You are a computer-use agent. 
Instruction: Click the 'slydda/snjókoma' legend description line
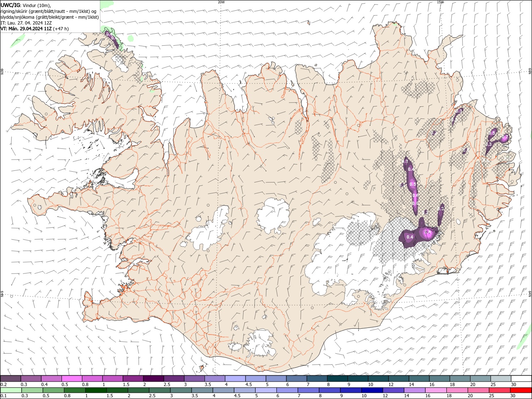(50, 17)
